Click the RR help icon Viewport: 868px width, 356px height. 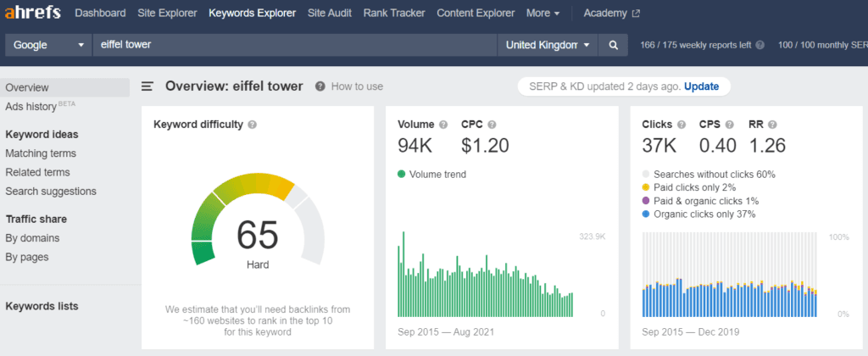click(772, 125)
